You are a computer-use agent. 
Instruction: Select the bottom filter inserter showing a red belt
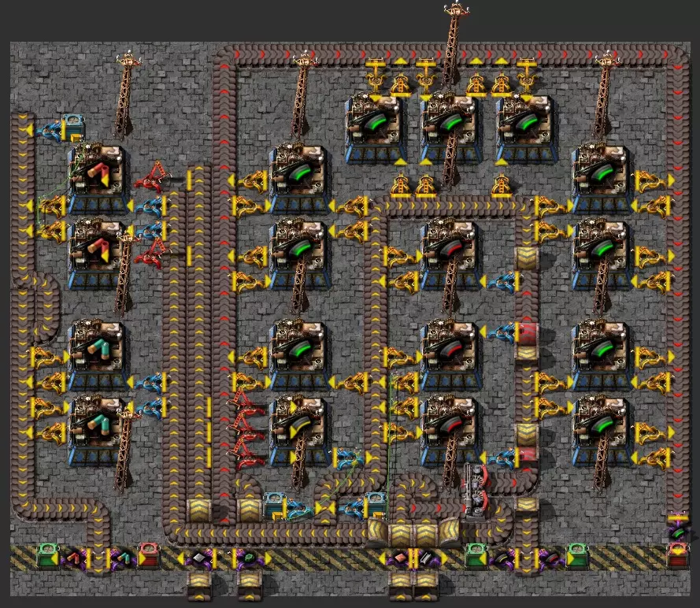[x=551, y=558]
